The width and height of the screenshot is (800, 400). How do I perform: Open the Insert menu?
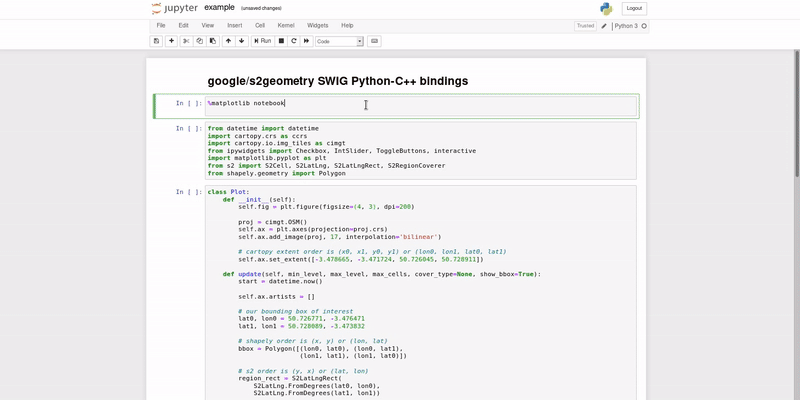click(x=235, y=26)
